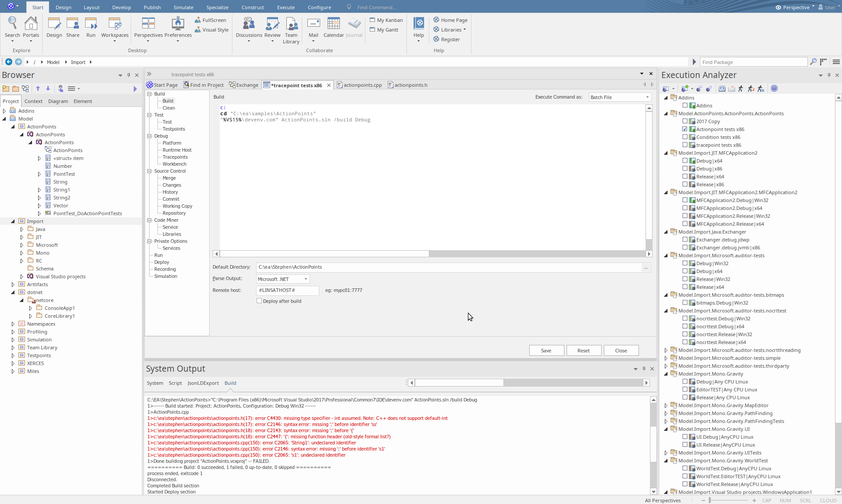This screenshot has height=504, width=842.
Task: Click the Remote host input field
Action: pos(287,290)
